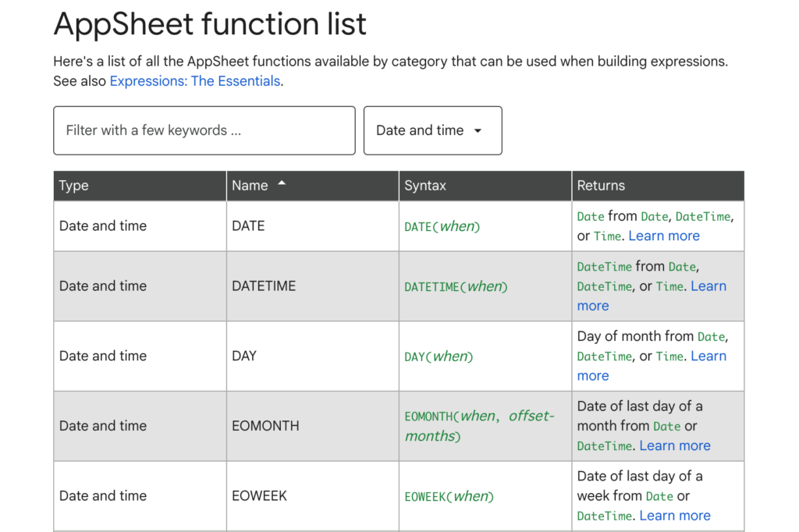Image resolution: width=799 pixels, height=532 pixels.
Task: Open the Date and time category dropdown
Action: pyautogui.click(x=432, y=130)
